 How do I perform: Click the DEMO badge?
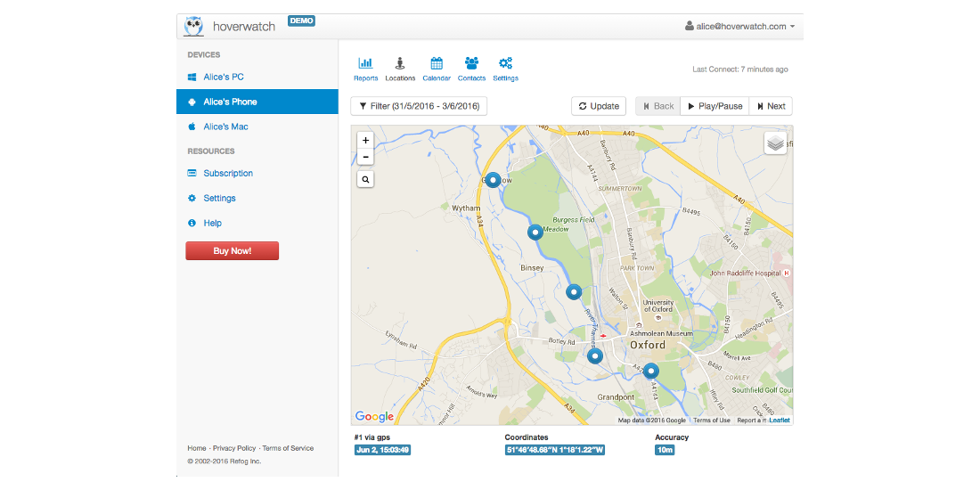pos(301,20)
